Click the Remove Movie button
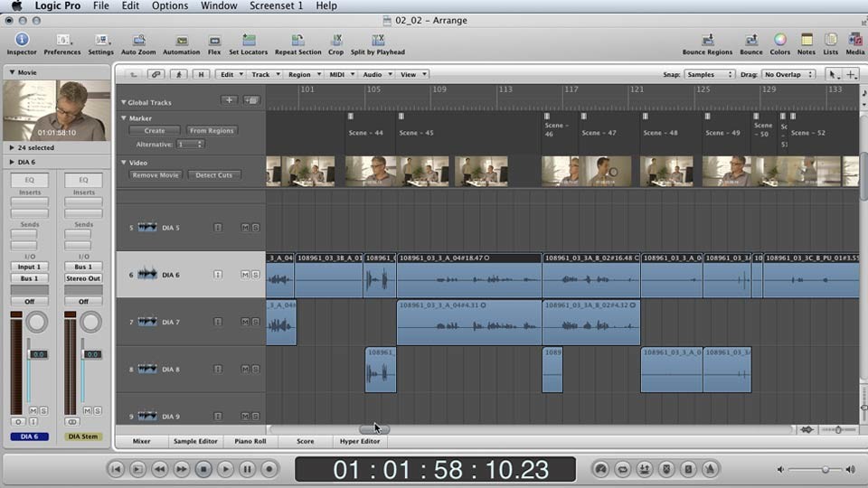 coord(156,174)
